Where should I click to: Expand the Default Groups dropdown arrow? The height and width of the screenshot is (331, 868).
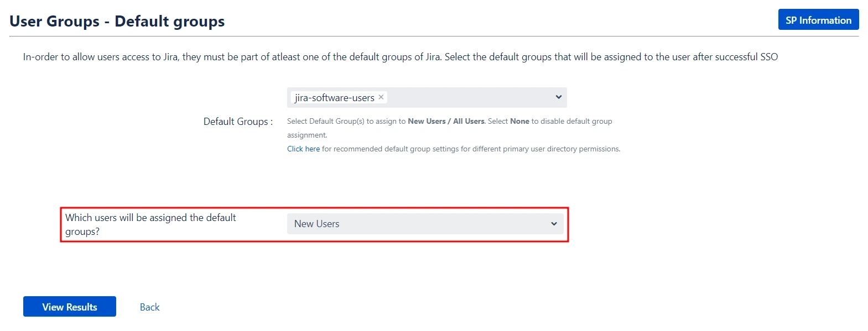pos(558,97)
